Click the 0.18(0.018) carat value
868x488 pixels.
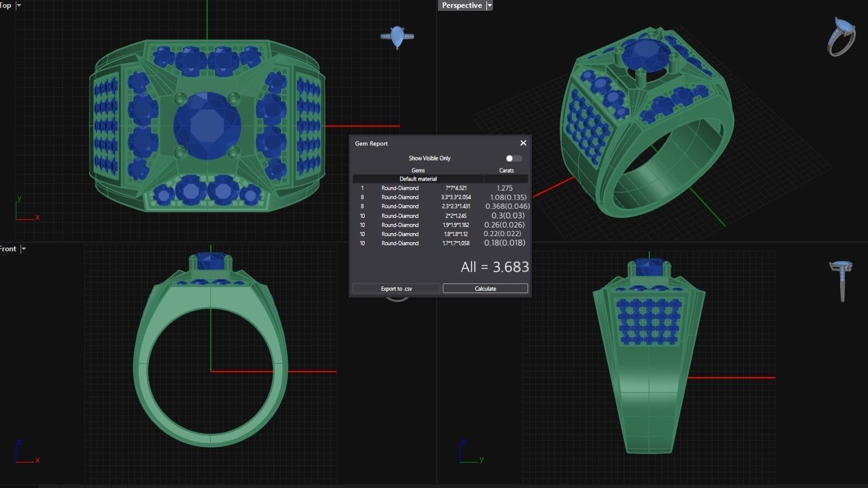(x=505, y=243)
